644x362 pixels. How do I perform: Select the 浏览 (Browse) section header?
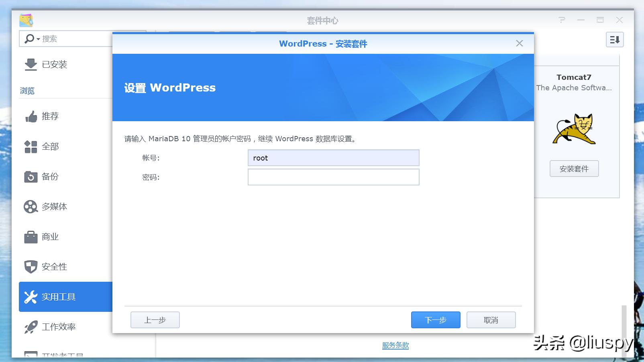[26, 90]
